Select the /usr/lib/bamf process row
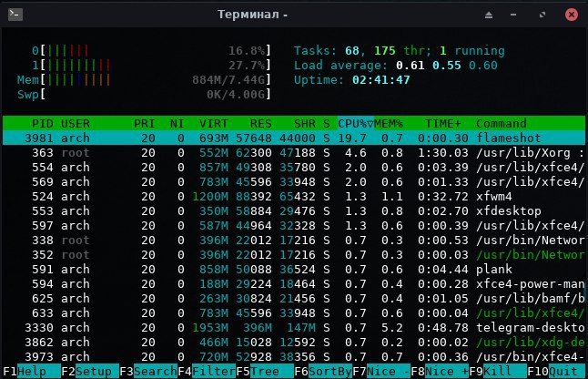Viewport: 588px width, 379px height. click(x=294, y=298)
